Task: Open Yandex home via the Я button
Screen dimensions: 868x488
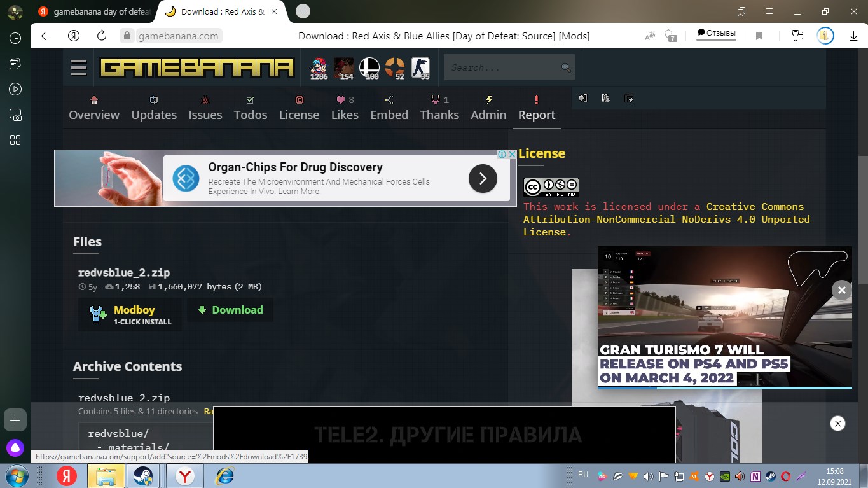Action: point(74,36)
